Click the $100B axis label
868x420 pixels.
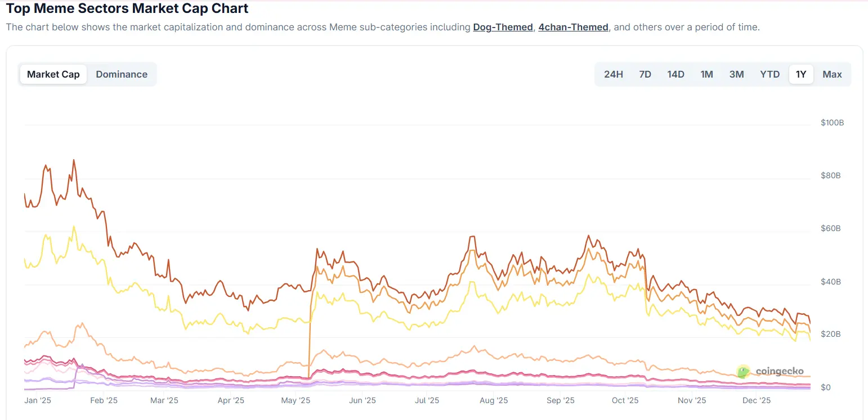tap(832, 122)
